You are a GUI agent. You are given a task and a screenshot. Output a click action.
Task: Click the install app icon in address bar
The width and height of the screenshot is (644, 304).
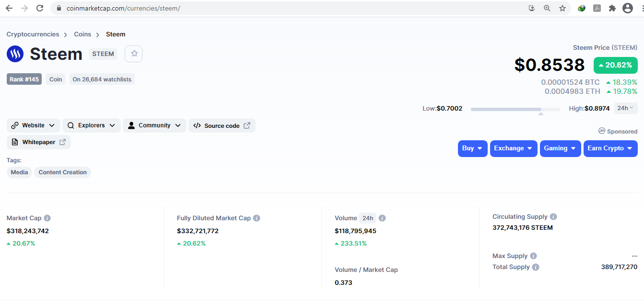pos(531,8)
